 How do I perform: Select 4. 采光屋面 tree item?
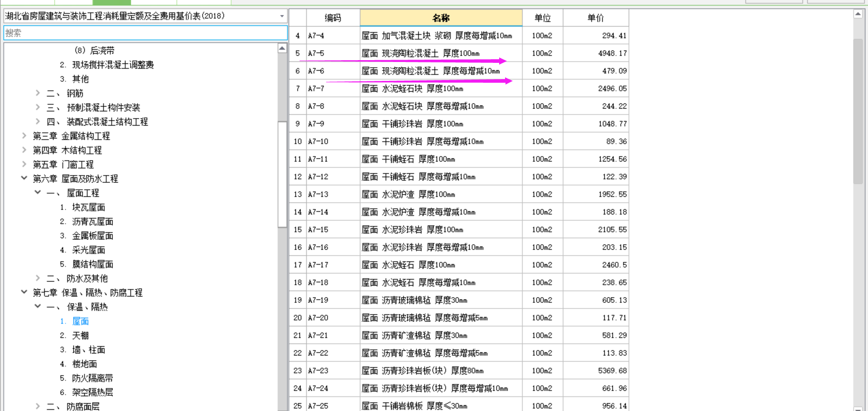82,250
